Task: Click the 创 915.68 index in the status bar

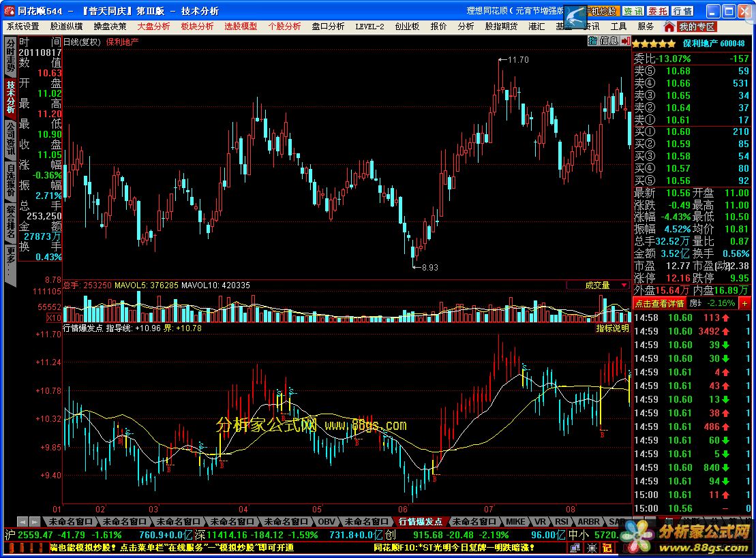Action: click(x=476, y=535)
